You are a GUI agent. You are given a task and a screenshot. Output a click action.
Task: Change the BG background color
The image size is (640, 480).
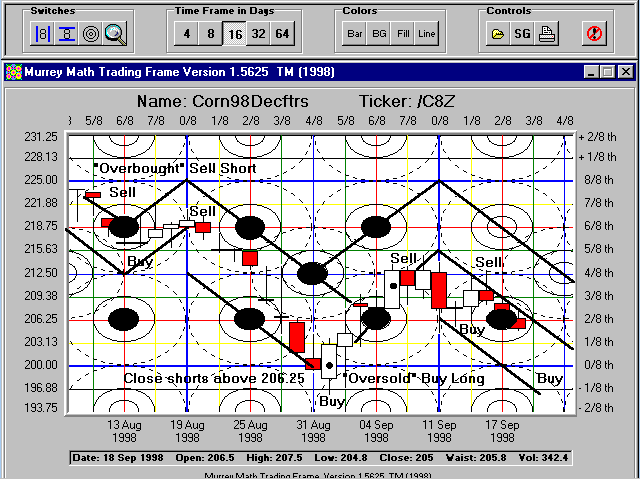(x=379, y=33)
